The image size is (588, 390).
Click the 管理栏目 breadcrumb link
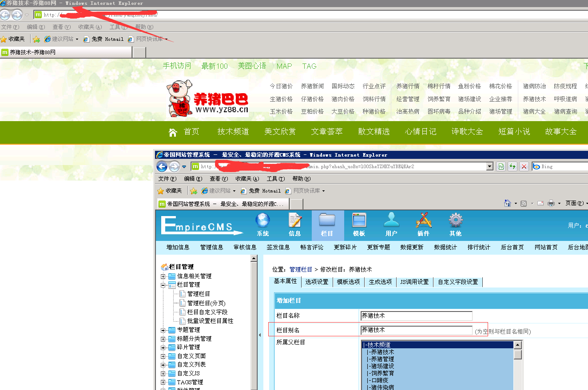301,269
